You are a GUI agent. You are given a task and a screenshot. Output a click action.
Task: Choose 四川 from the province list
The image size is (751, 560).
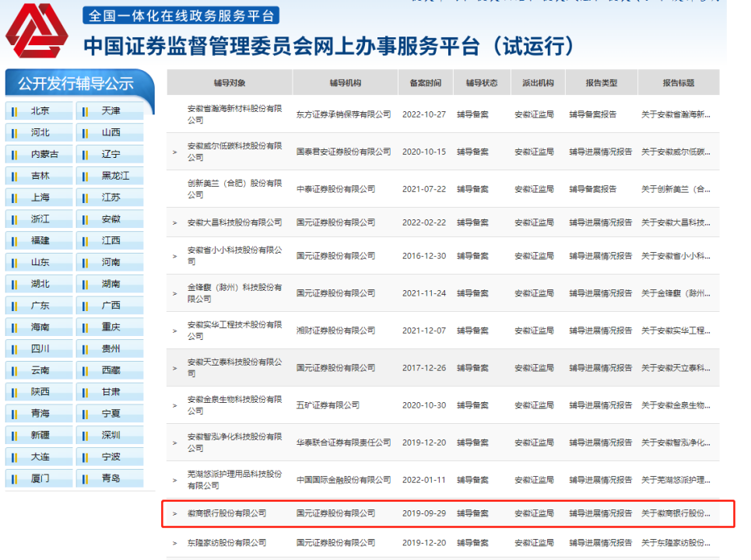coord(39,349)
